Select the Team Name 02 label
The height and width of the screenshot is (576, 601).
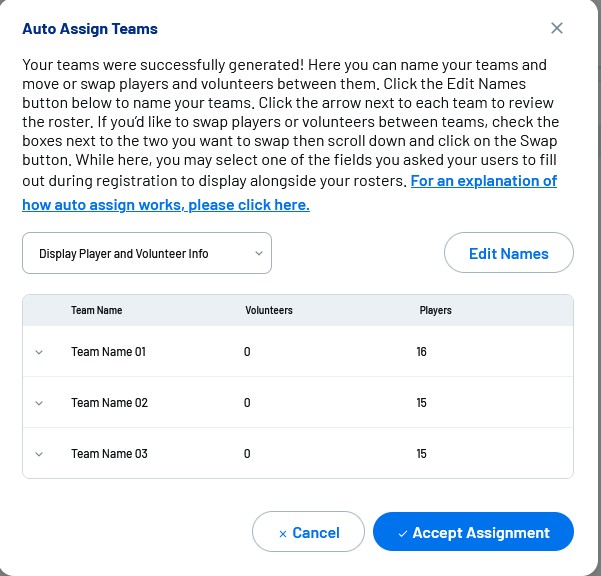109,403
